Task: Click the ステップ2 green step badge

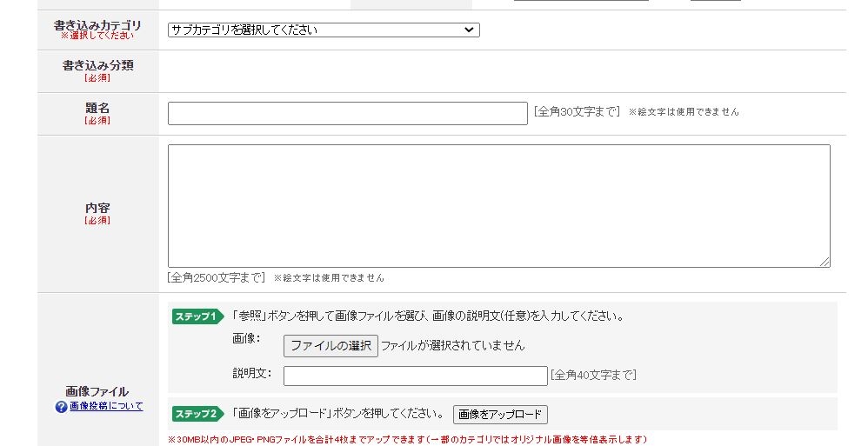Action: (x=197, y=414)
